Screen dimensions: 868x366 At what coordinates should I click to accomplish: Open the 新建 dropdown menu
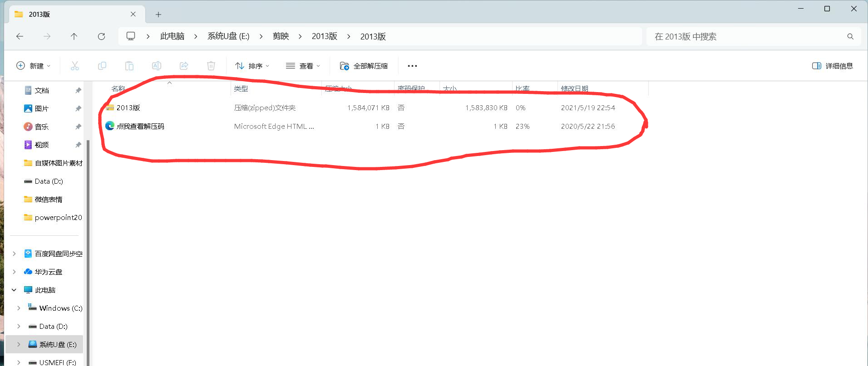point(33,66)
